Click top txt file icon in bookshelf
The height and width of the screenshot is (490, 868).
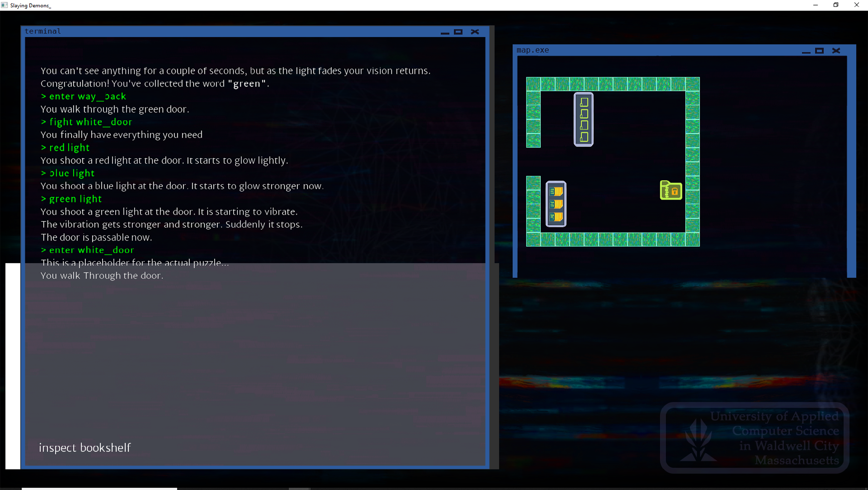pyautogui.click(x=556, y=191)
